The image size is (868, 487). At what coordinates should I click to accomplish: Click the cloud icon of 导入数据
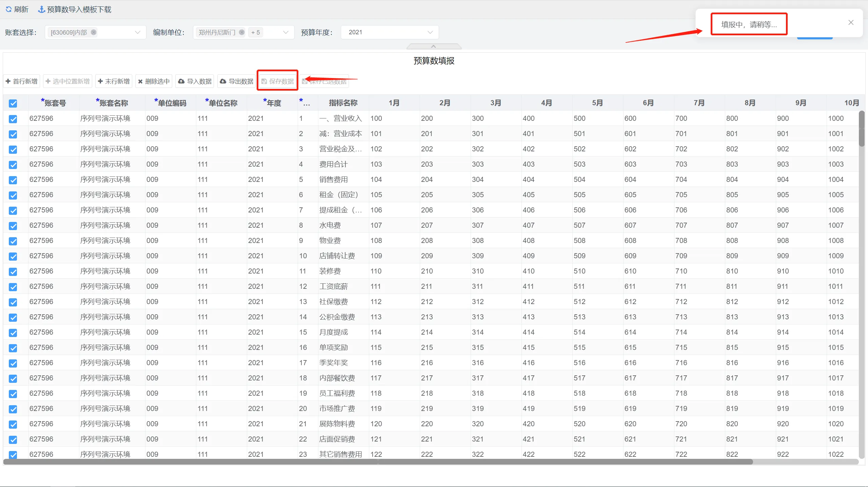pyautogui.click(x=181, y=81)
